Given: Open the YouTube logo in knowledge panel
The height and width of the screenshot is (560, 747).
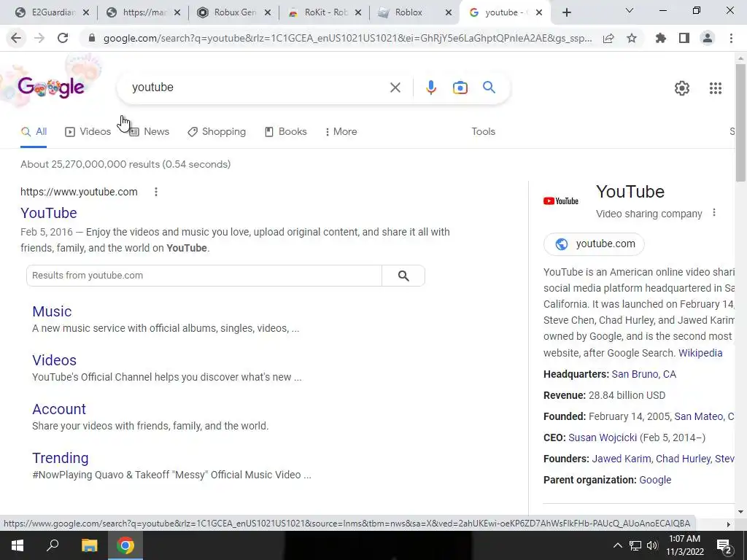Looking at the screenshot, I should point(561,201).
